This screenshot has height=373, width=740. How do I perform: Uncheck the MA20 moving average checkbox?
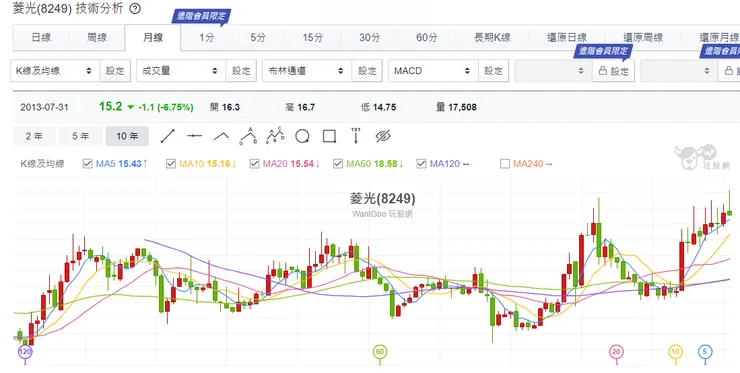[254, 164]
